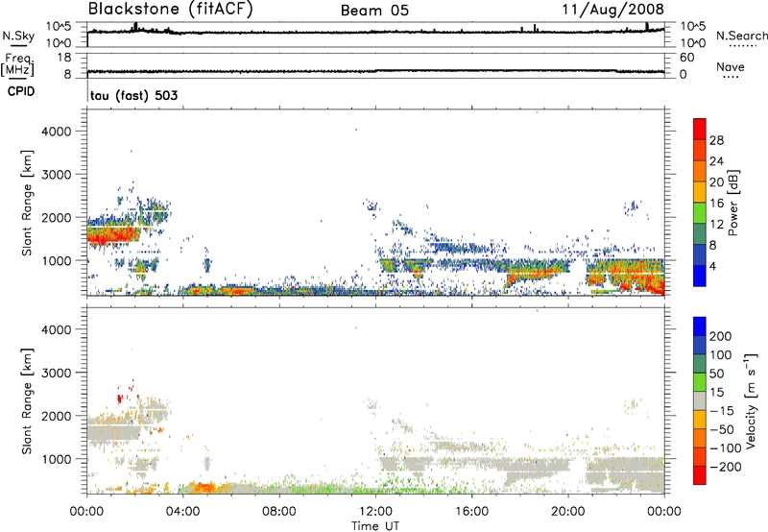Click the 'Time UT' axis title
Image resolution: width=768 pixels, height=532 pixels.
(x=375, y=526)
